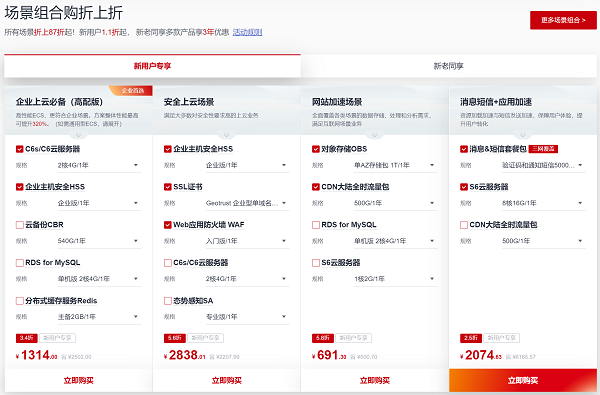Check C6s/C6云服务器 in the 安全上云场景 card
The width and height of the screenshot is (600, 395).
(x=168, y=263)
